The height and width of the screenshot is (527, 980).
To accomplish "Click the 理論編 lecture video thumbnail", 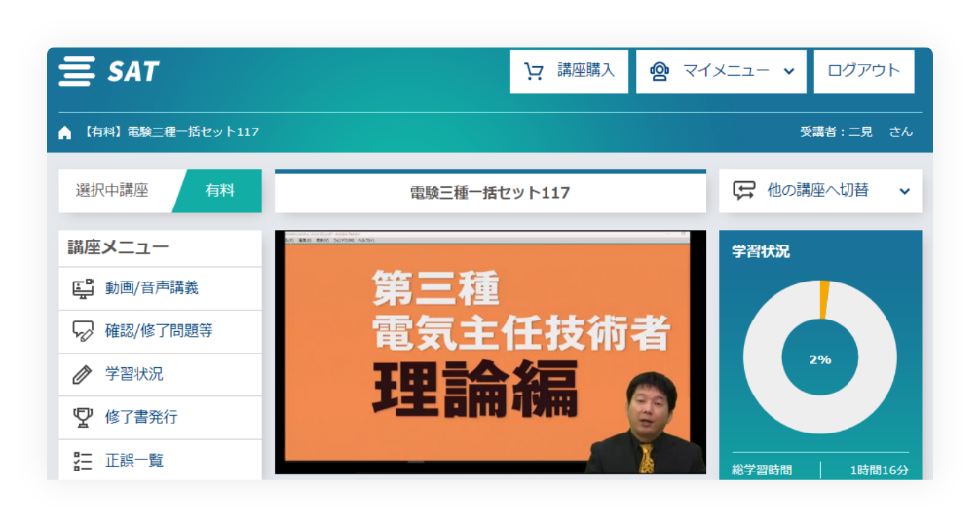I will click(x=489, y=352).
